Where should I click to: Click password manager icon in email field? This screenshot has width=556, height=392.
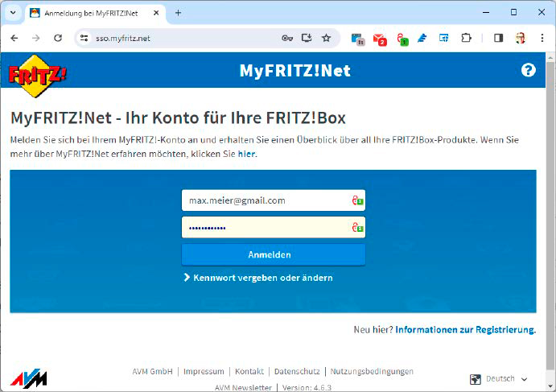point(357,200)
